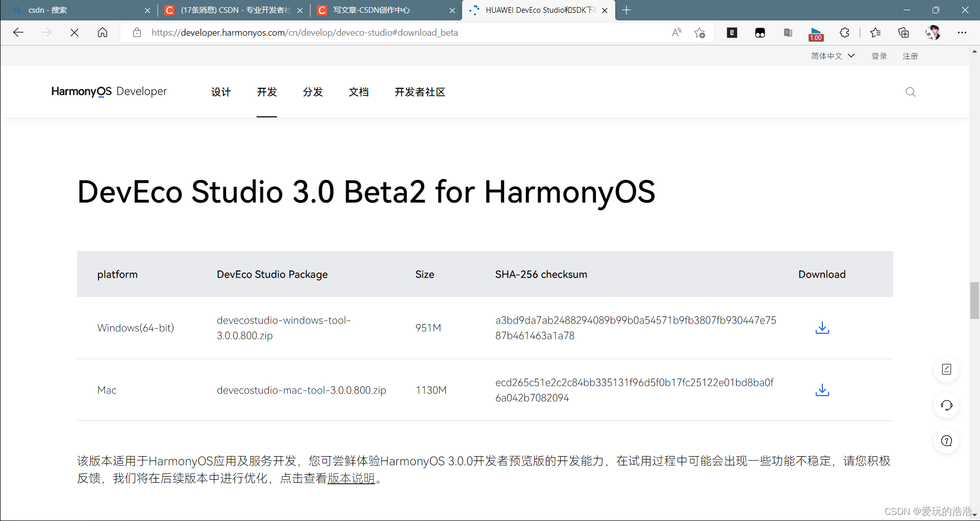The height and width of the screenshot is (521, 980).
Task: Close the HUAWEI DevEco Studio tab
Action: pos(605,10)
